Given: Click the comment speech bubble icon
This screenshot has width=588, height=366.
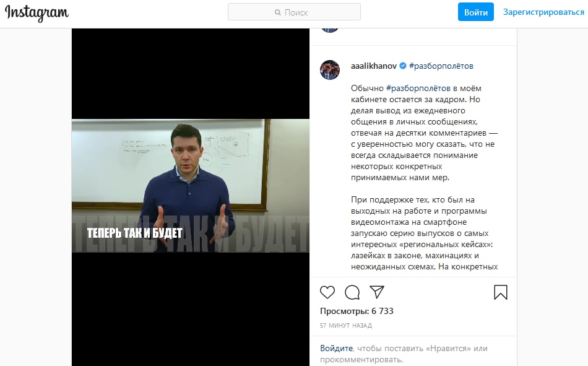Looking at the screenshot, I should 352,292.
